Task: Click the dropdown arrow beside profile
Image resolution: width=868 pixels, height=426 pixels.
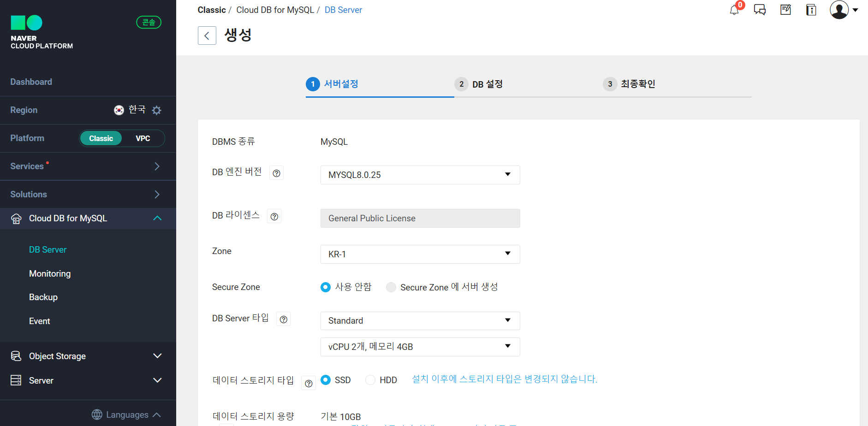Action: [x=855, y=10]
